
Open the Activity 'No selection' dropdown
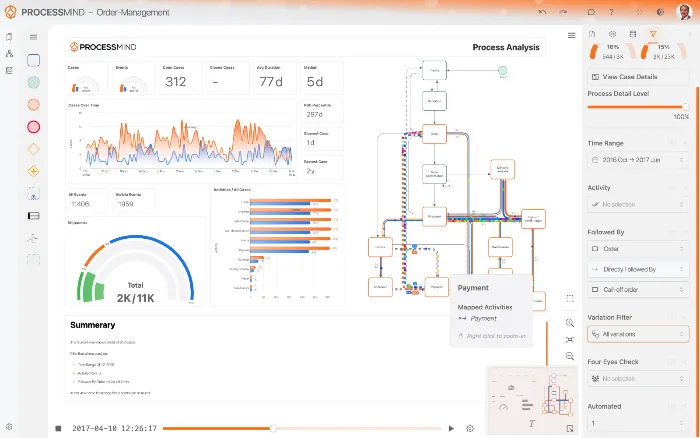point(633,204)
